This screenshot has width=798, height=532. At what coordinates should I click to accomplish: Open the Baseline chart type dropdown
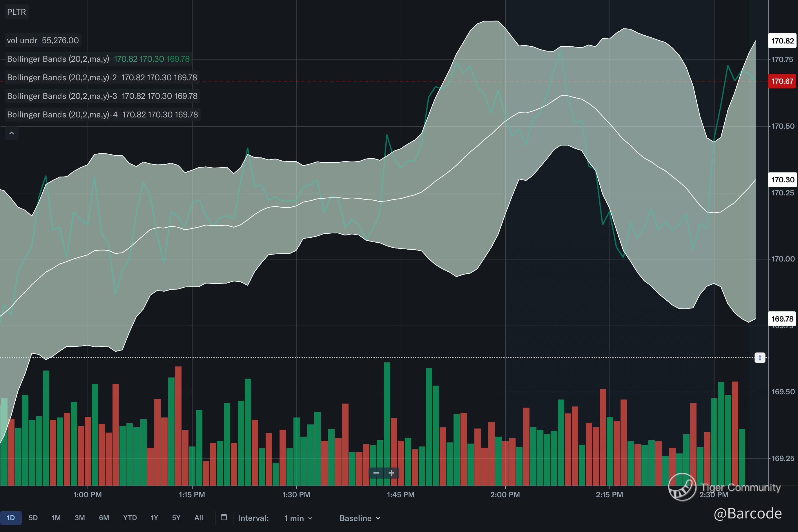[x=360, y=518]
